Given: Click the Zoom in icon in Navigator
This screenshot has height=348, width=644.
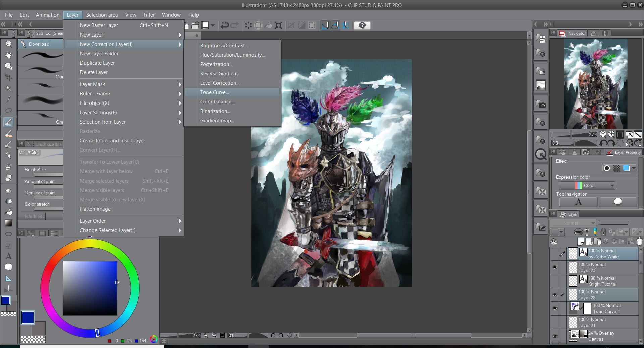Looking at the screenshot, I should [611, 134].
